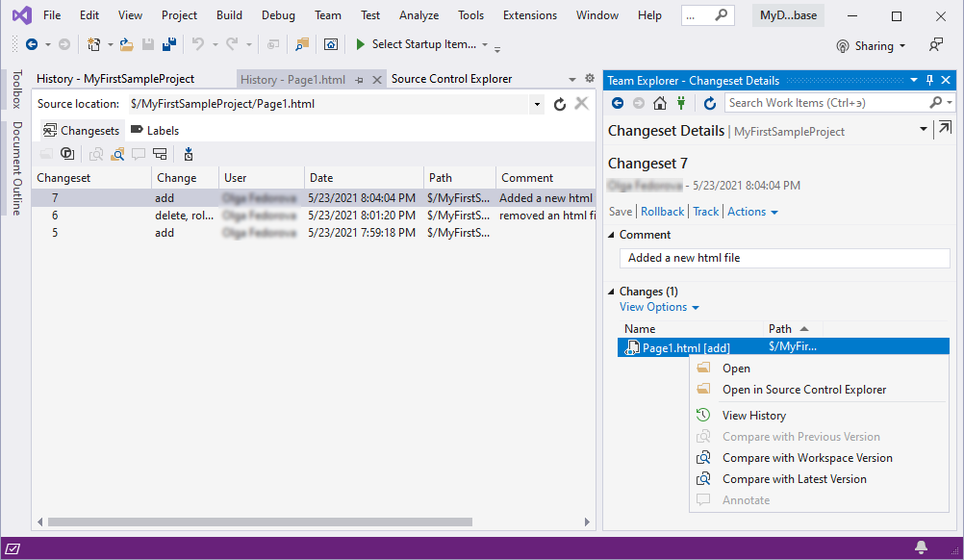964x560 pixels.
Task: Sort history by the Date column header
Action: click(x=364, y=178)
